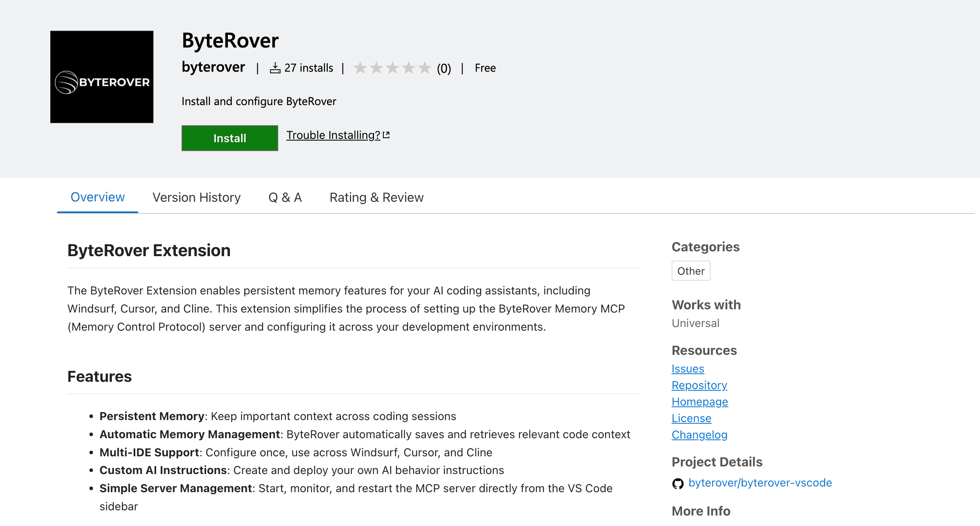Click the ByteRover title heading
980x526 pixels.
[230, 41]
